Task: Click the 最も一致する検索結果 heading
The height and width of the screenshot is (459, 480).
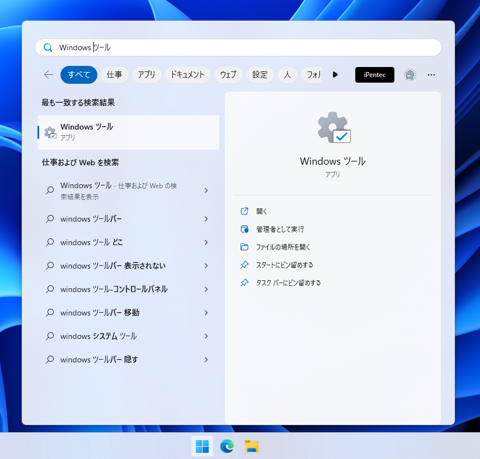Action: 78,102
